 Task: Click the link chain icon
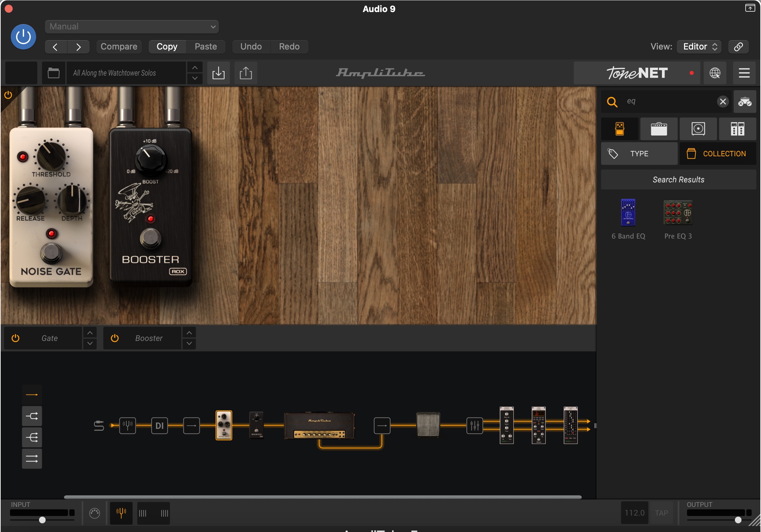[x=738, y=47]
